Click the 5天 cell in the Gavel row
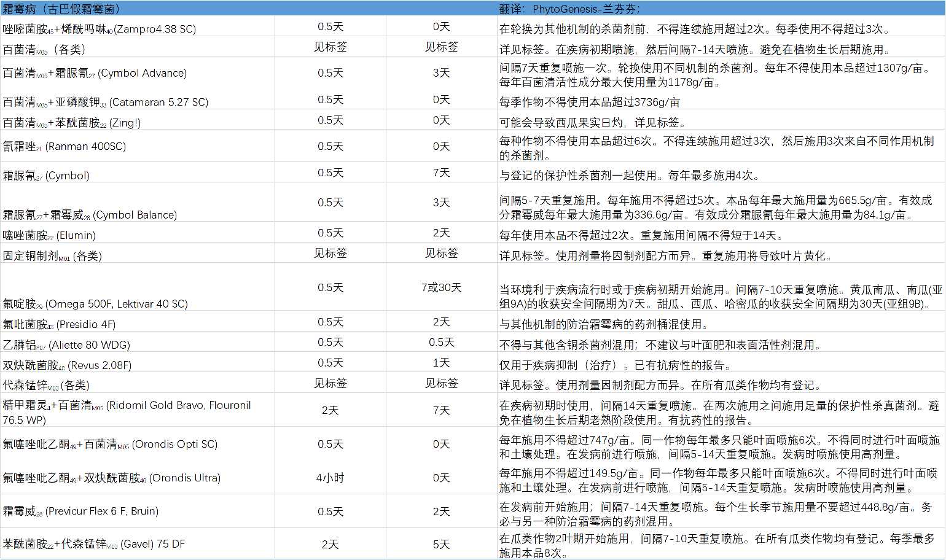946x560 pixels. 441,544
